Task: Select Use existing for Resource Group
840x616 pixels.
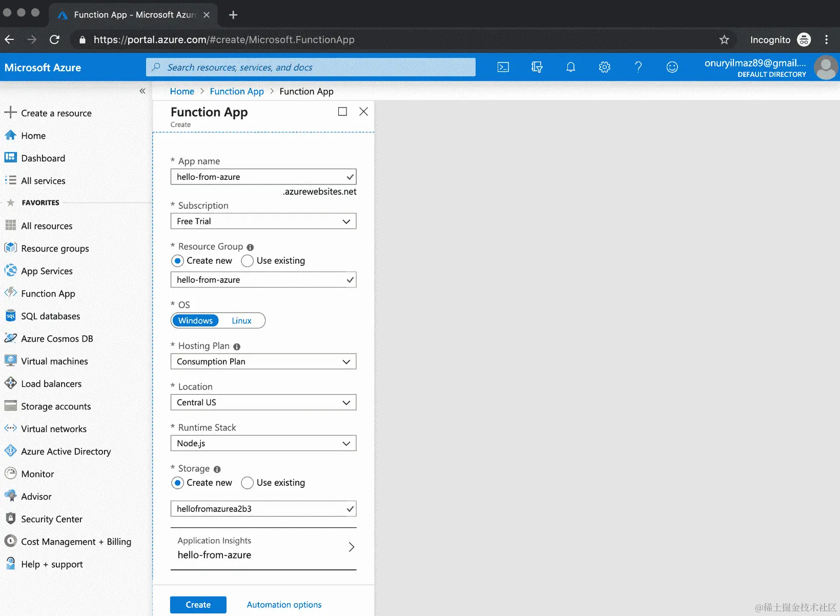Action: point(247,261)
